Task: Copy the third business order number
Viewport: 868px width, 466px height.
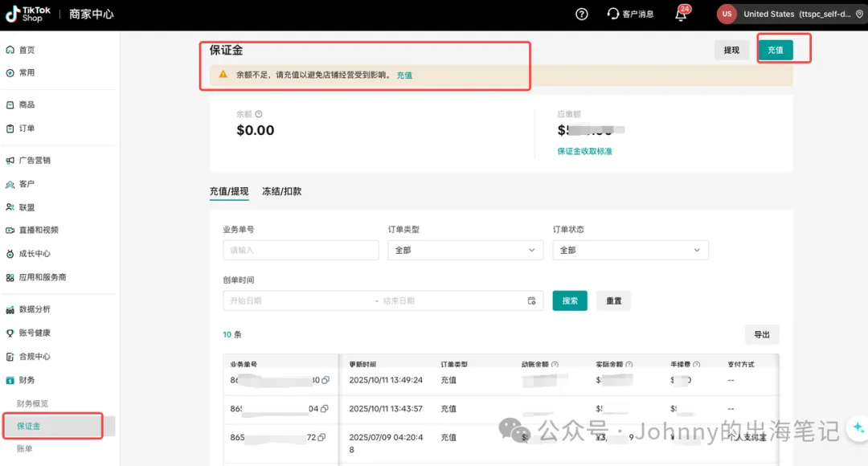Action: tap(321, 438)
